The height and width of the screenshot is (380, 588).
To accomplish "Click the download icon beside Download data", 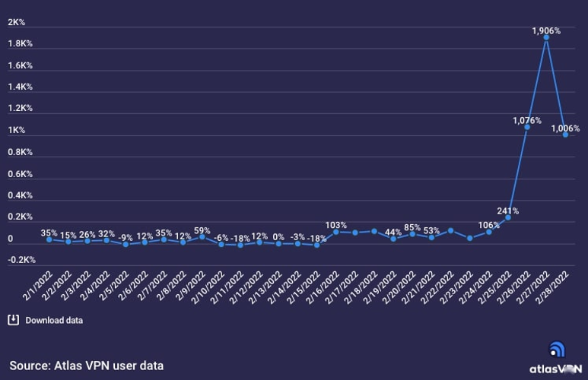I will (x=13, y=320).
